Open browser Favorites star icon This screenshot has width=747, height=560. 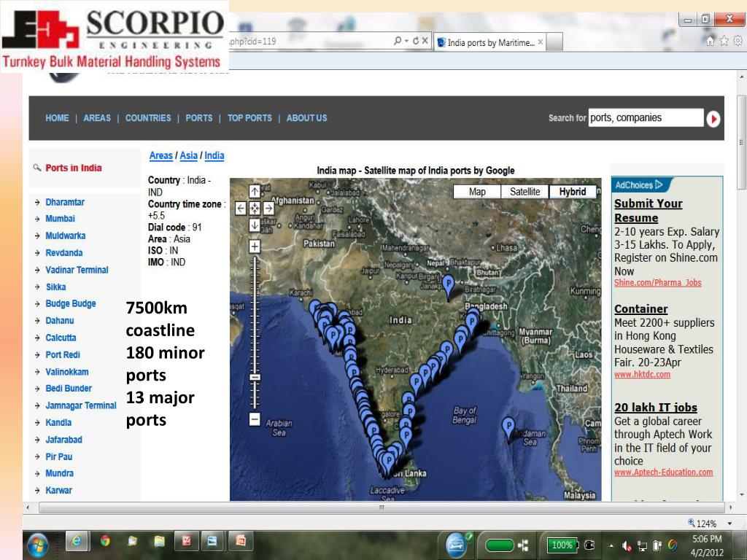tap(724, 42)
